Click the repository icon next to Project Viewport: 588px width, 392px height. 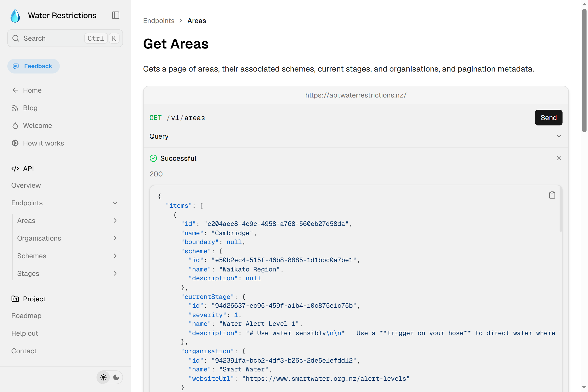[x=15, y=299]
